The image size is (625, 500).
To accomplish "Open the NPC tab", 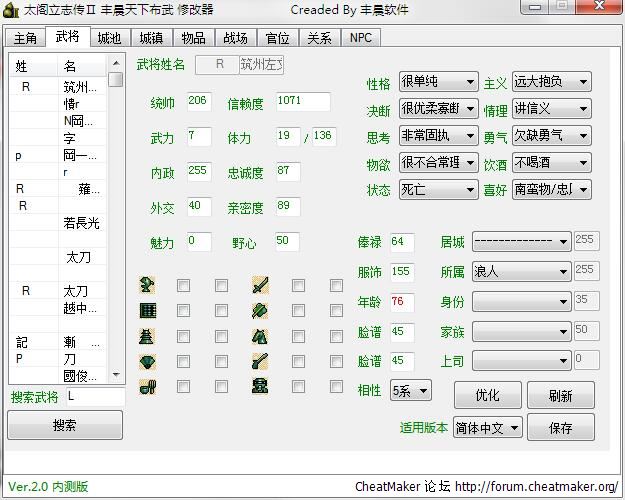I will pyautogui.click(x=359, y=38).
